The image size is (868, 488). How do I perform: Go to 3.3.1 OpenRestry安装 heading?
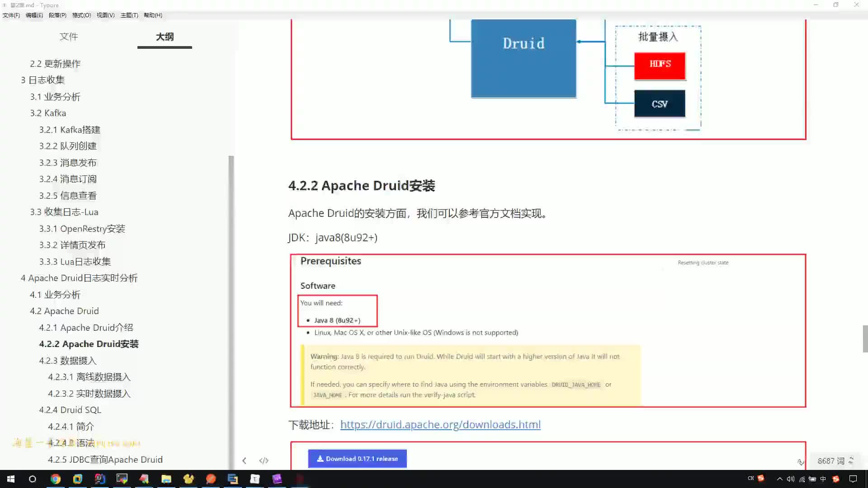(x=82, y=229)
